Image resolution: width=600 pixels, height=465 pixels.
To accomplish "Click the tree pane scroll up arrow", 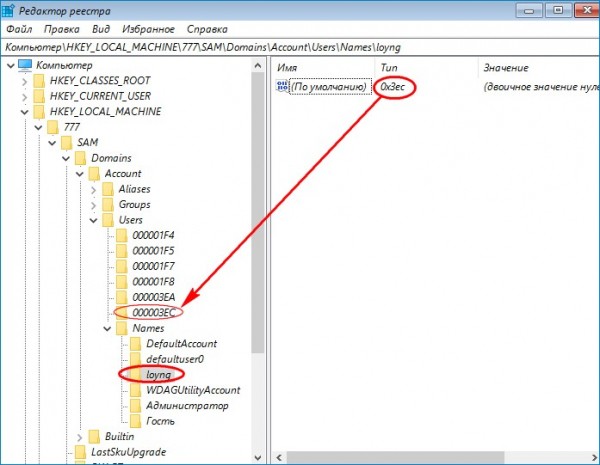I will pos(258,66).
